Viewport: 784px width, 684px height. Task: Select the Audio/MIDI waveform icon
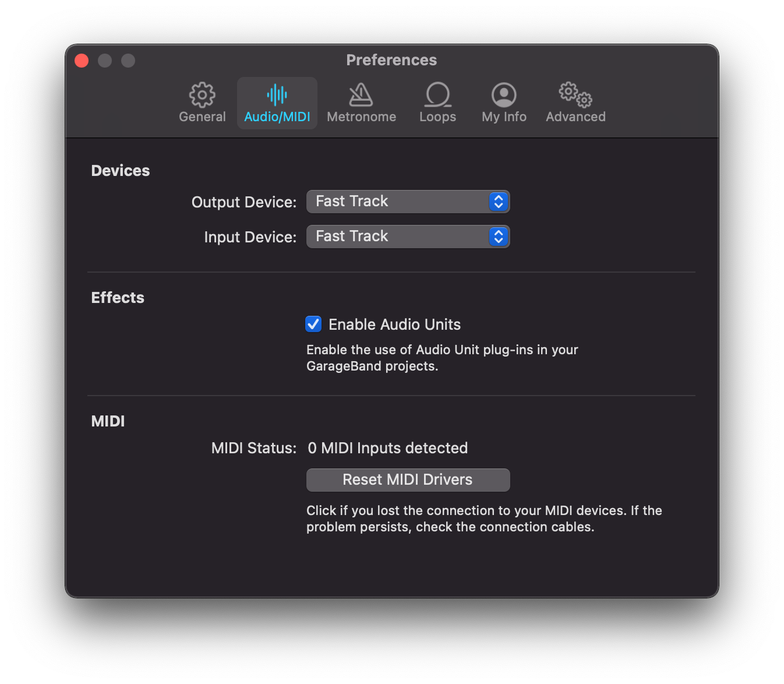click(x=277, y=93)
